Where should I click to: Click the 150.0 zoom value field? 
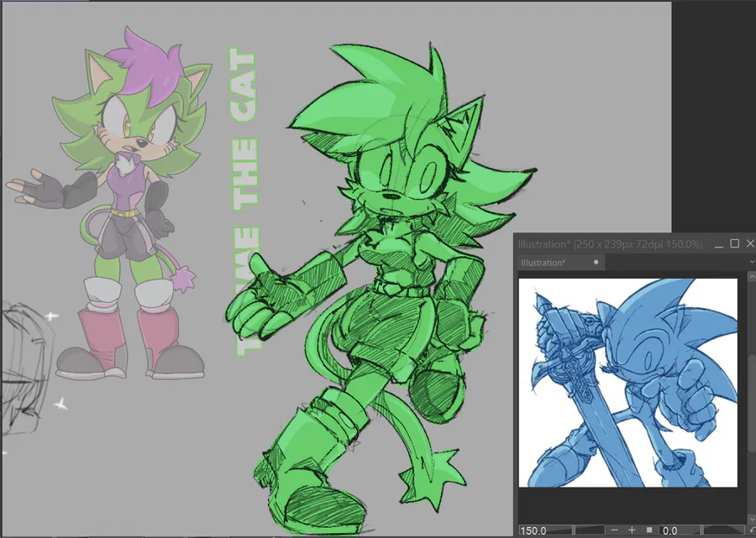(533, 530)
